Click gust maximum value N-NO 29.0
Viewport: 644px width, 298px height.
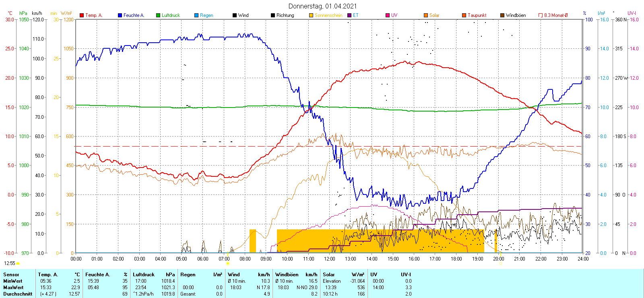pos(307,288)
